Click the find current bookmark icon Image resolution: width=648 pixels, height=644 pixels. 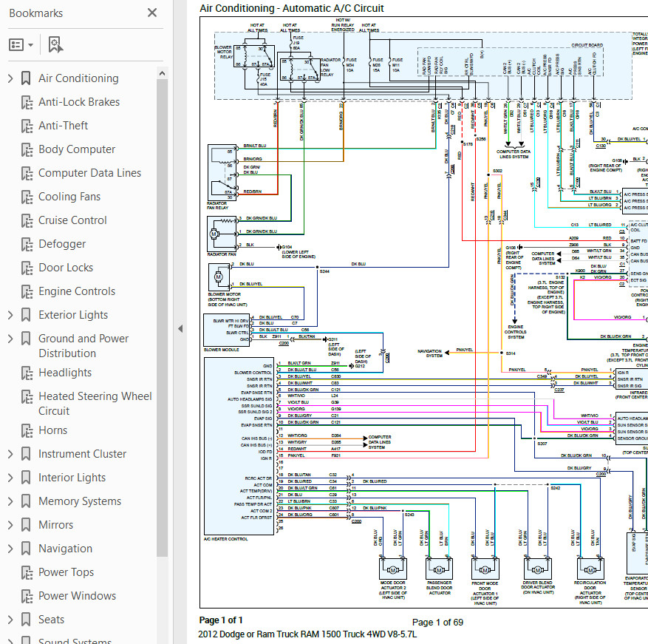click(x=55, y=44)
